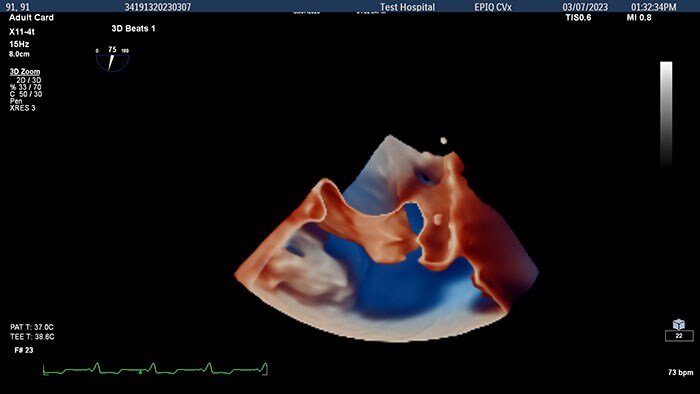Image resolution: width=700 pixels, height=394 pixels.
Task: Click the '3D Zoom' label
Action: tap(25, 71)
